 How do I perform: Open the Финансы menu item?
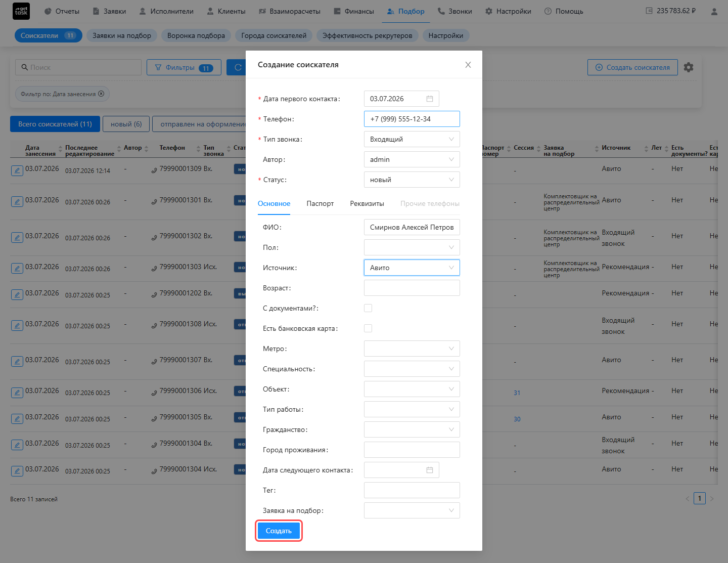(x=354, y=11)
